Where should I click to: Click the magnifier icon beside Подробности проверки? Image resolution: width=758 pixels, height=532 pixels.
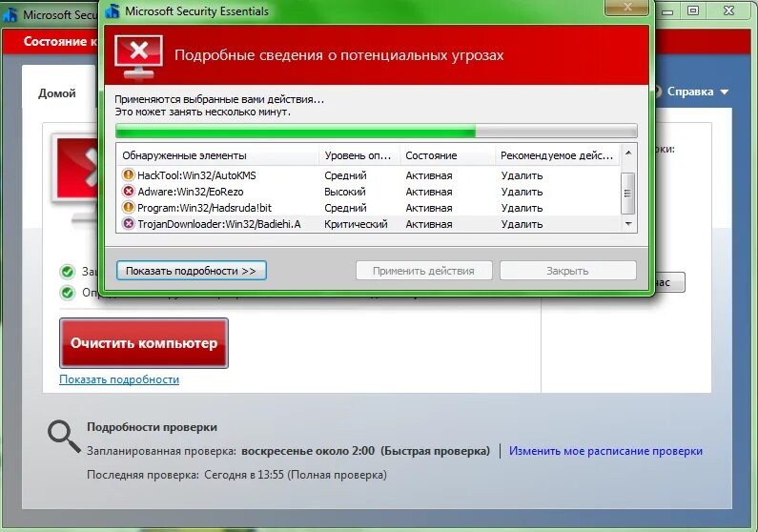point(64,437)
